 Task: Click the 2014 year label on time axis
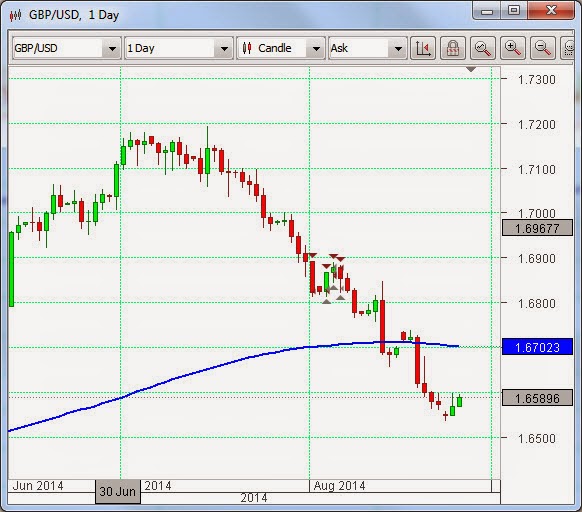click(254, 498)
